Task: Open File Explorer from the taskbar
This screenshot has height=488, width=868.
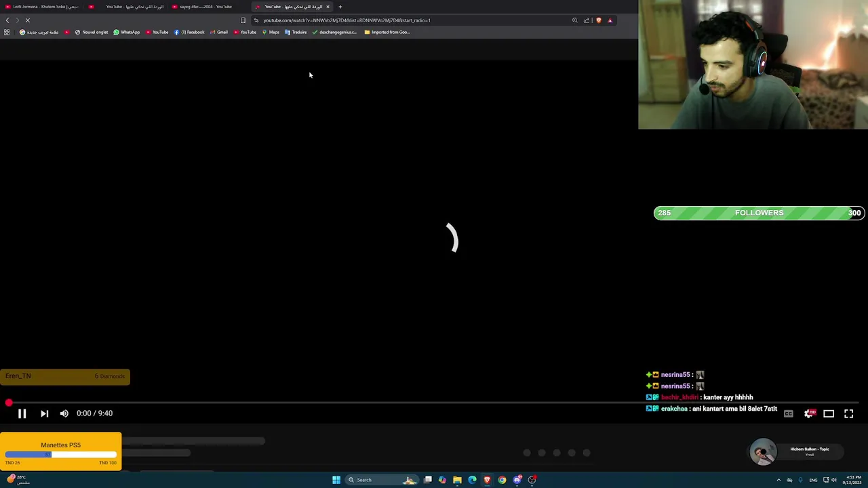Action: coord(457,480)
